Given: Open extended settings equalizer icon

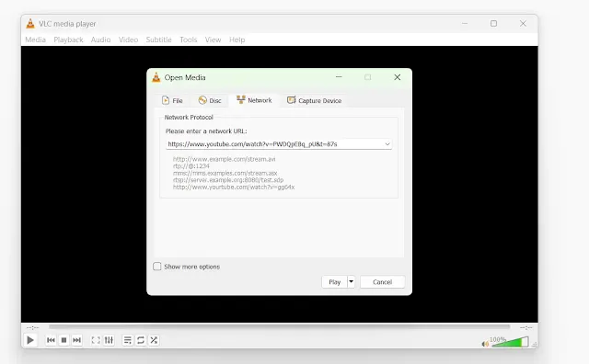Looking at the screenshot, I should 109,340.
